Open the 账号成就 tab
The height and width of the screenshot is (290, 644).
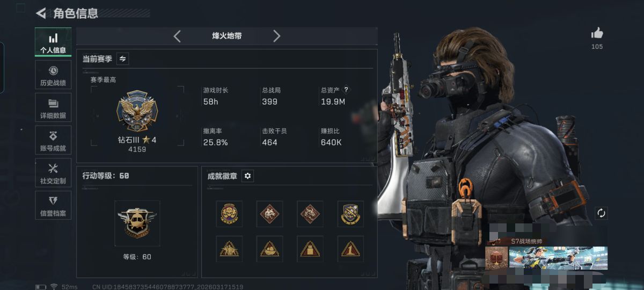pos(53,140)
